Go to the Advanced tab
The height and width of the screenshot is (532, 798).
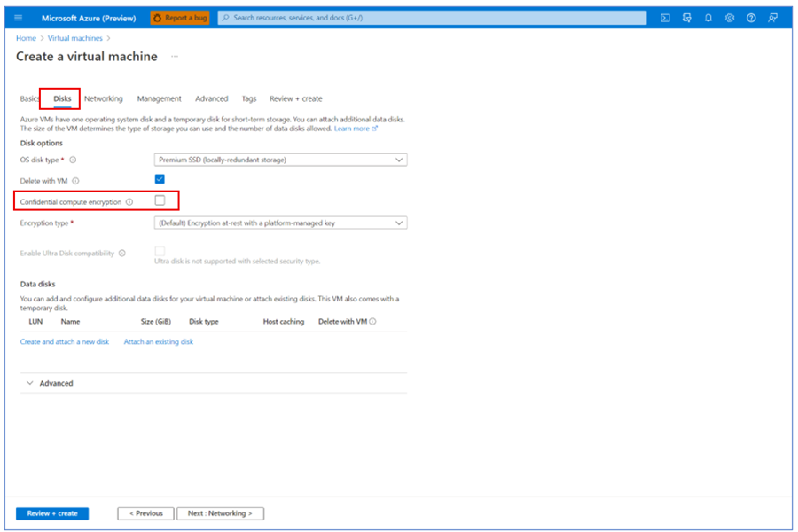[211, 98]
